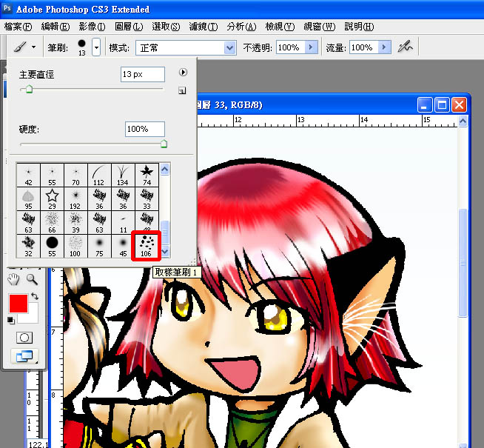Image resolution: width=484 pixels, height=448 pixels.
Task: Swap foreground and background colors
Action: 35,297
